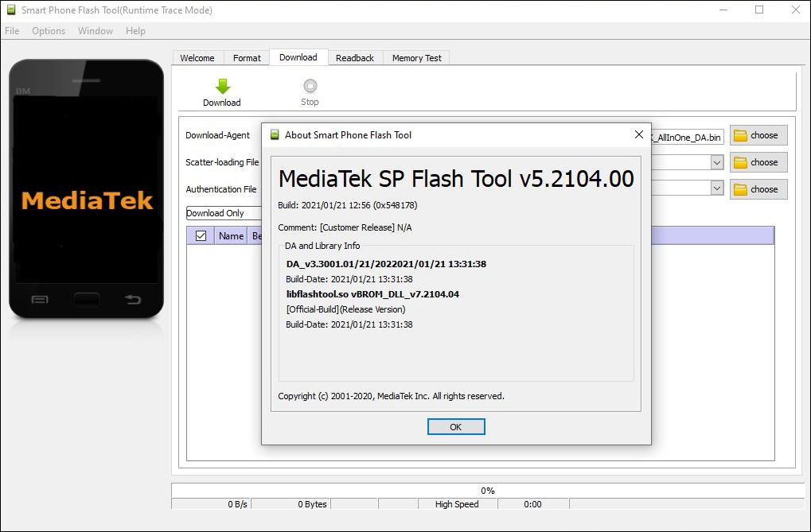Viewport: 811px width, 532px height.
Task: Expand the Authentication File dropdown arrow
Action: 716,188
